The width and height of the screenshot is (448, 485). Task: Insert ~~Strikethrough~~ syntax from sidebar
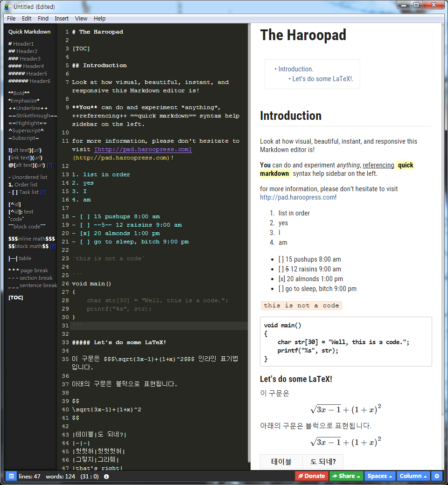click(x=33, y=116)
